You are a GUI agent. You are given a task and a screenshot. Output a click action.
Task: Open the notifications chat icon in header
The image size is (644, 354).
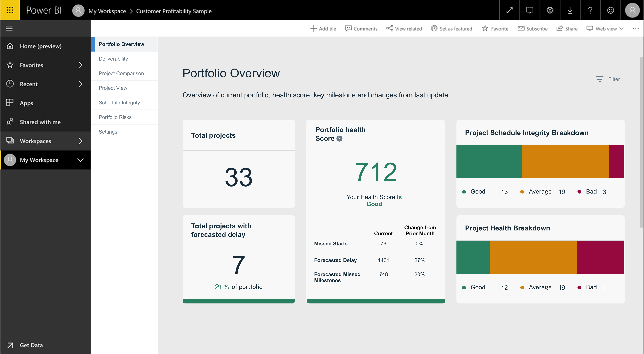coord(530,10)
